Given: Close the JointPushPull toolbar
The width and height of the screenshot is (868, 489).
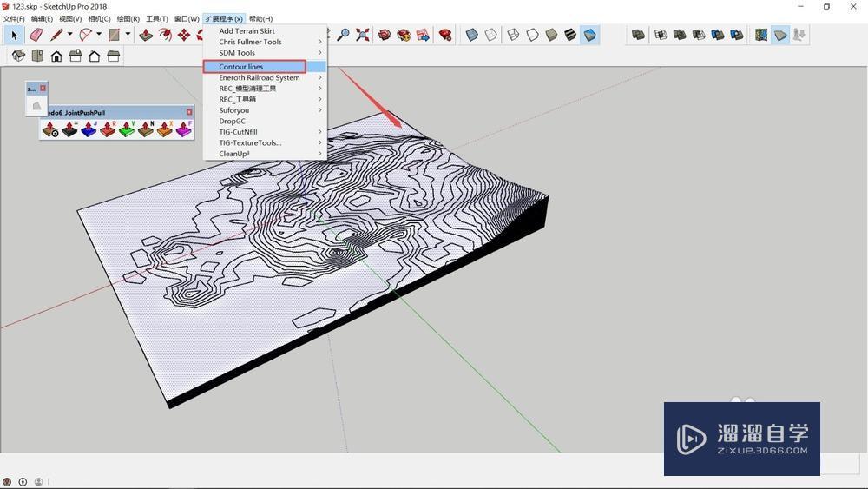Looking at the screenshot, I should pos(189,112).
